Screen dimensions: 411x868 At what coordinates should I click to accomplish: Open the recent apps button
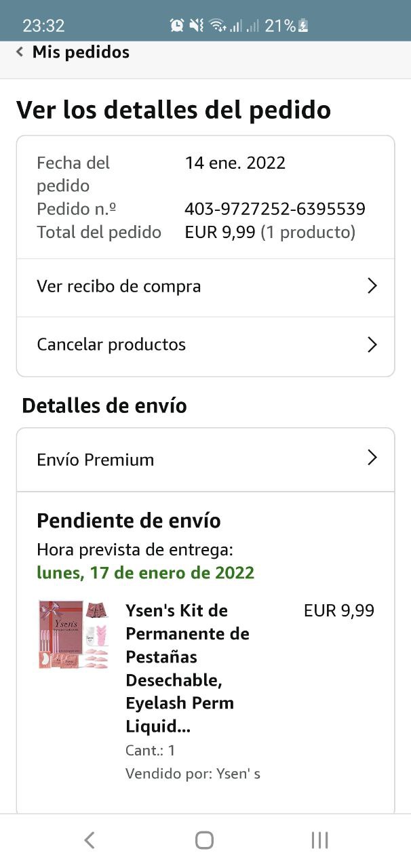tap(319, 840)
